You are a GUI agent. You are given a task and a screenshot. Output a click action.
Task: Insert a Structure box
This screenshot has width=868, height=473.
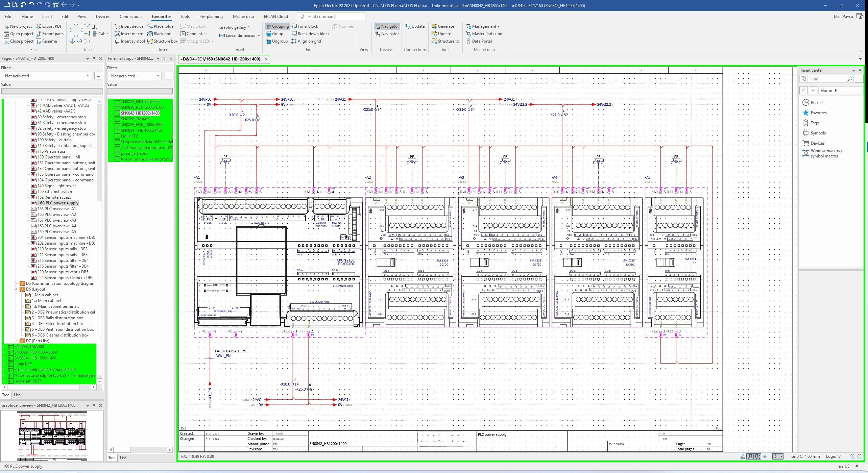(162, 41)
